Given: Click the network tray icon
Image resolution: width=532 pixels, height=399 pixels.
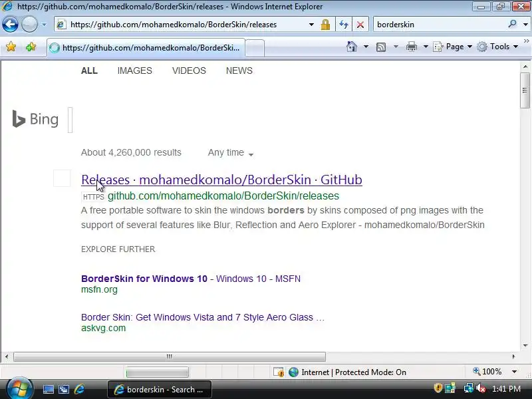Looking at the screenshot, I should click(x=469, y=388).
